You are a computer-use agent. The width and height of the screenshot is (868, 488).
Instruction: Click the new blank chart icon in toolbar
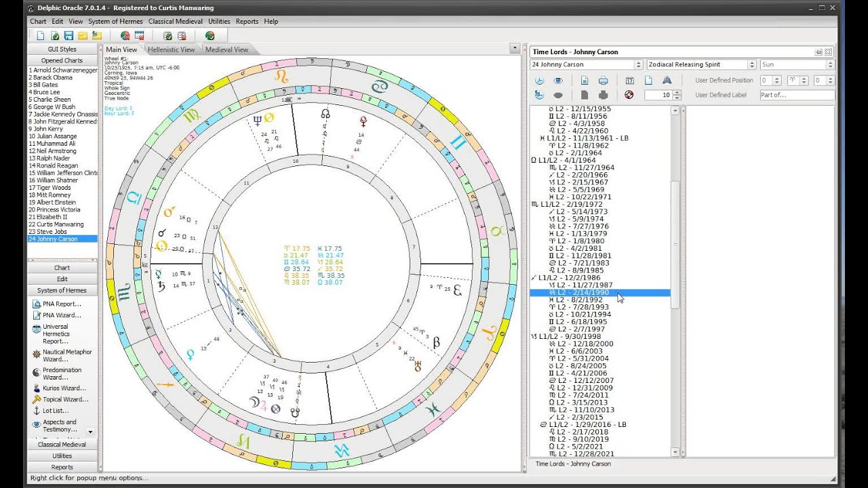40,35
